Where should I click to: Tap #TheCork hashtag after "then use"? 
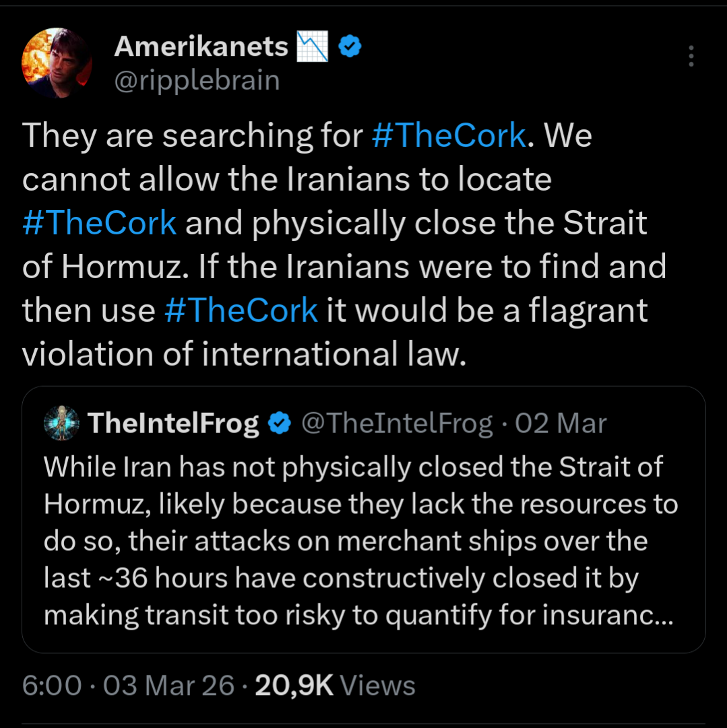(241, 310)
